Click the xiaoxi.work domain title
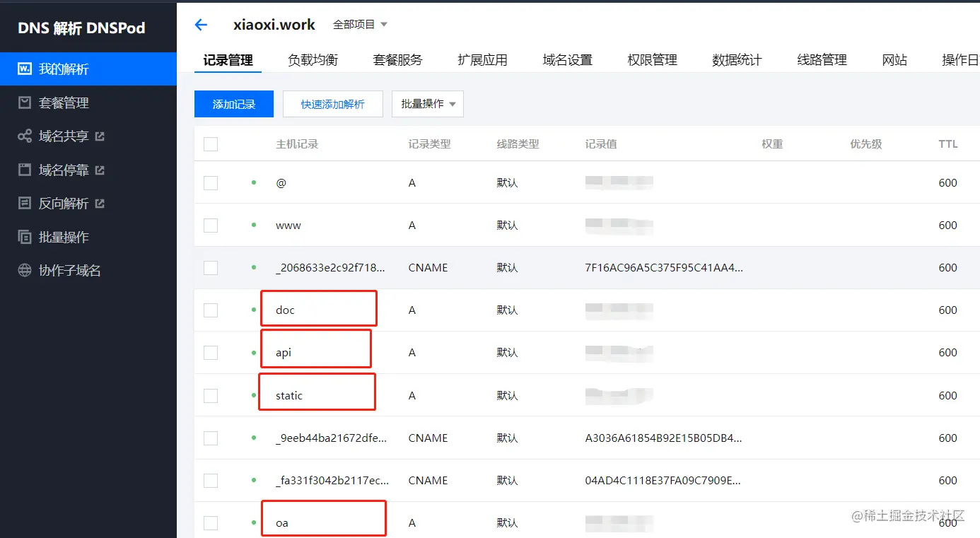This screenshot has height=538, width=980. tap(274, 25)
